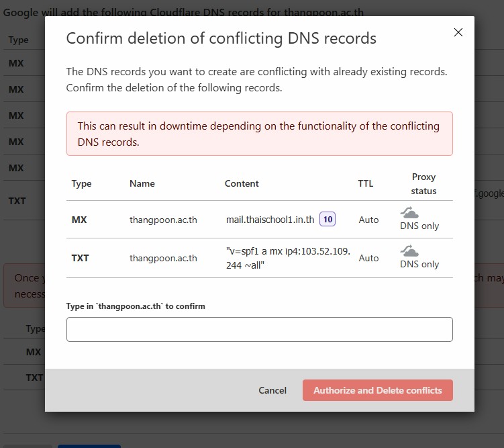The height and width of the screenshot is (448, 504).
Task: Select the Type column header
Action: click(x=81, y=183)
